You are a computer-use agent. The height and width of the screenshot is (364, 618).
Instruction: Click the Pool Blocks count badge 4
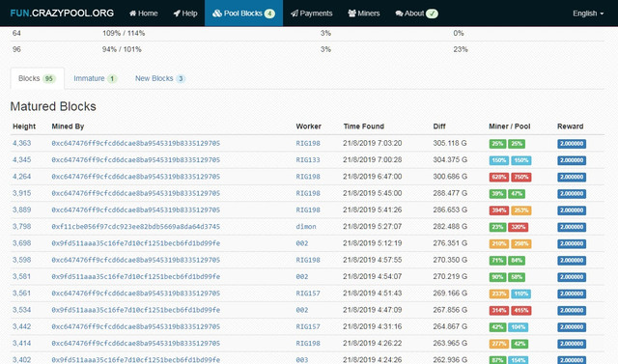click(269, 14)
